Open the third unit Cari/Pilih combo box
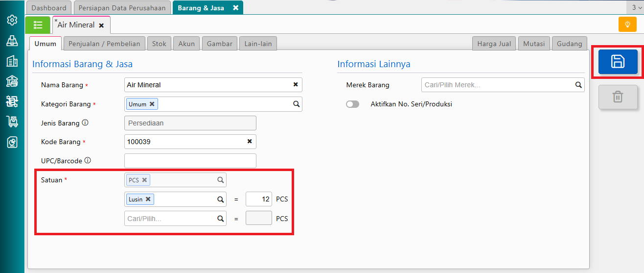 (176, 219)
